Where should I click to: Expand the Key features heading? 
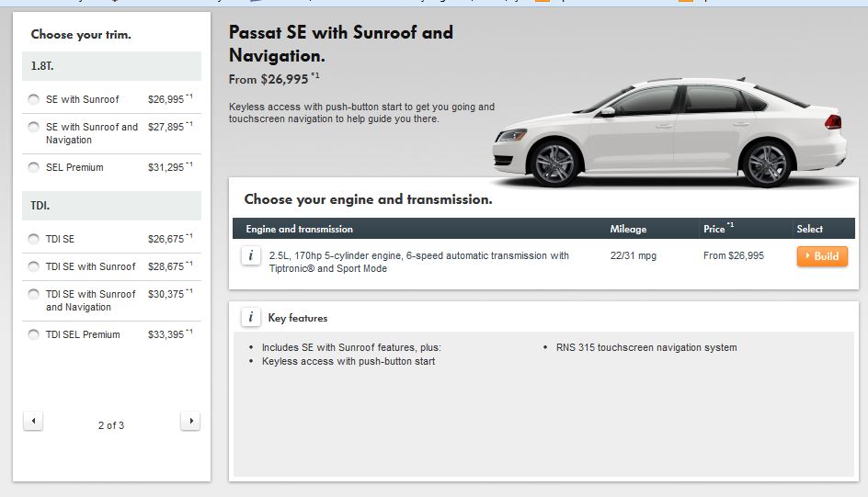[x=298, y=318]
